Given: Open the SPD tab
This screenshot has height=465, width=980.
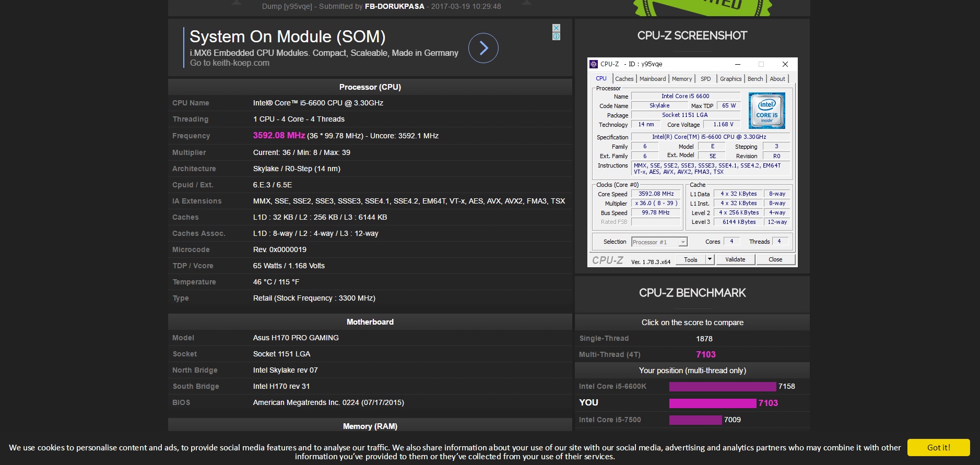Looking at the screenshot, I should pyautogui.click(x=706, y=79).
